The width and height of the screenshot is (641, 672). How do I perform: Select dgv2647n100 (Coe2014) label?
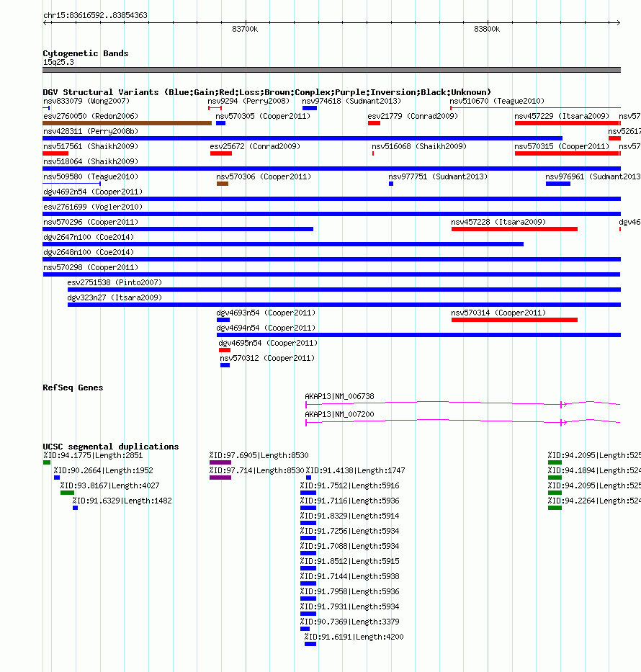click(89, 238)
